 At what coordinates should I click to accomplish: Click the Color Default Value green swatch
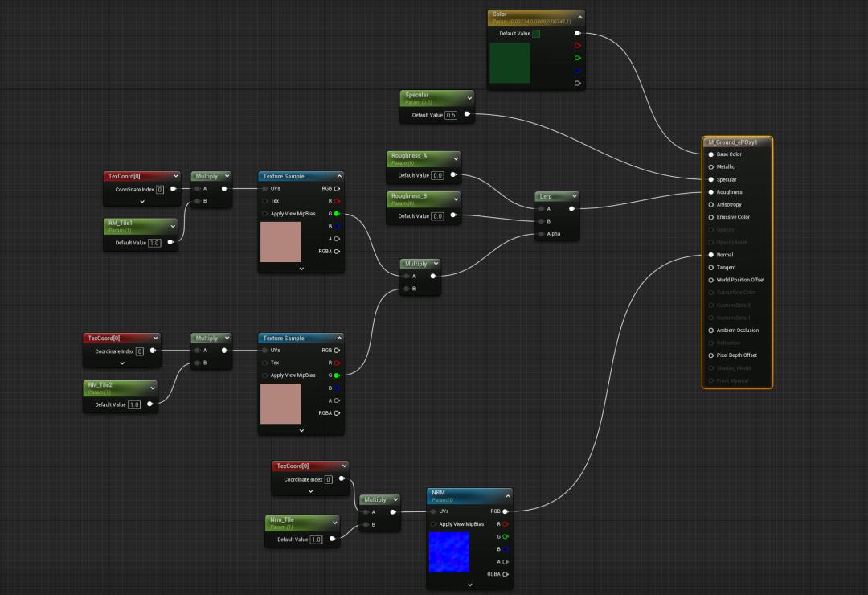point(536,34)
